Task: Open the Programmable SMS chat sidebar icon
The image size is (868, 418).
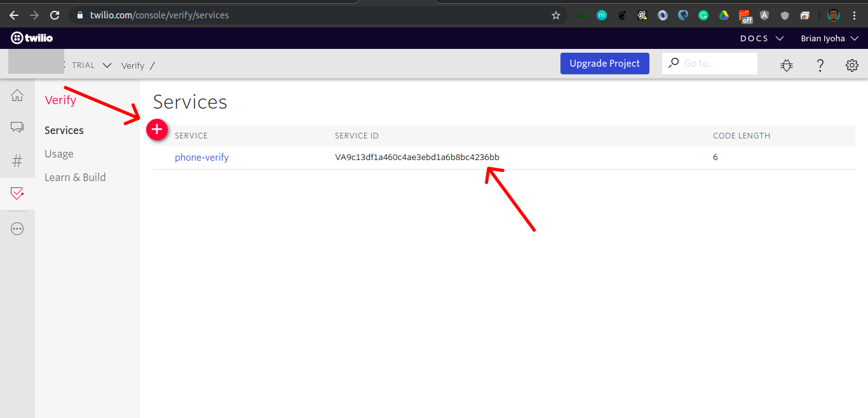Action: pos(17,128)
